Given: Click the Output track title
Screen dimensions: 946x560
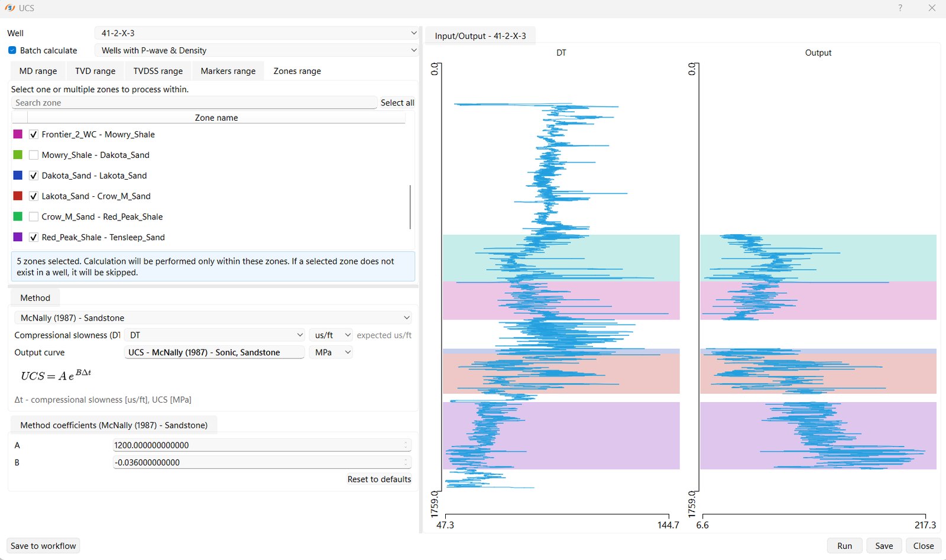Looking at the screenshot, I should [818, 53].
